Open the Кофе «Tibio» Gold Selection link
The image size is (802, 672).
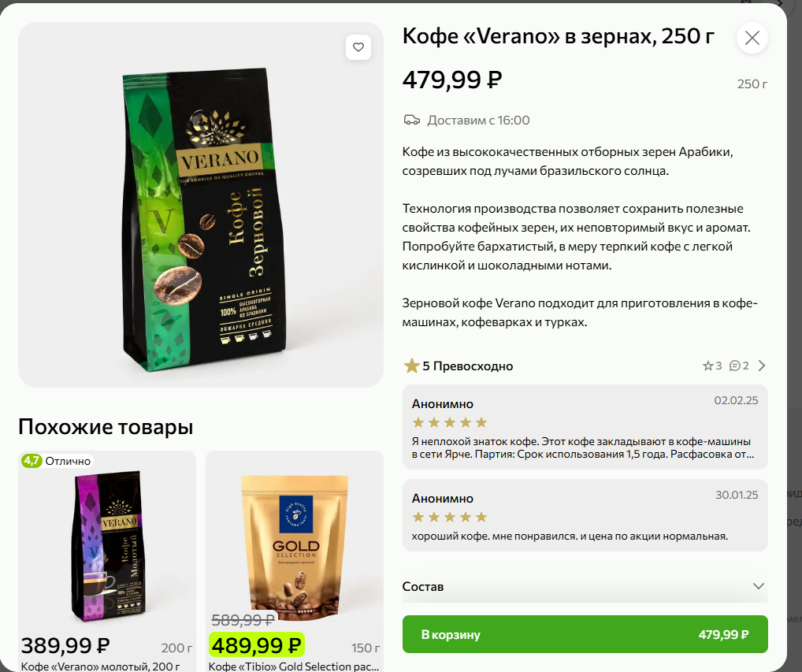pyautogui.click(x=294, y=666)
